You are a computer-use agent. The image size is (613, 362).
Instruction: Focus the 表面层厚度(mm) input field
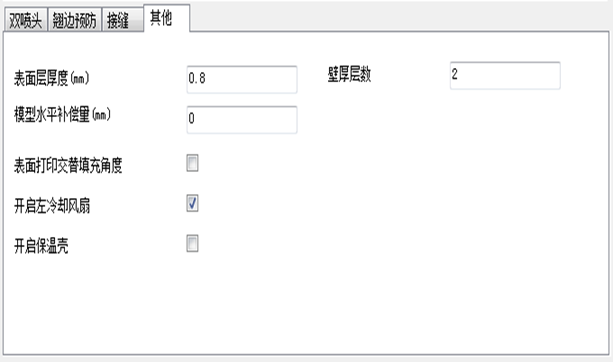tap(242, 79)
